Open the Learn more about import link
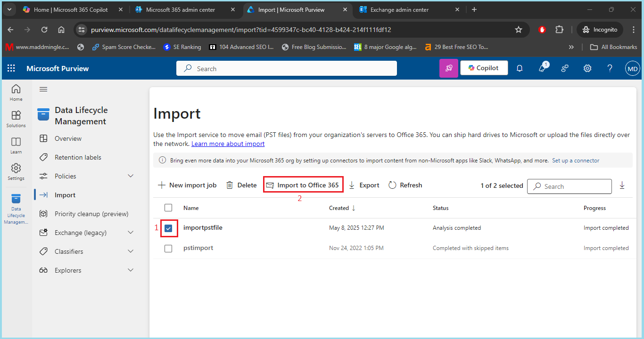 [x=228, y=144]
